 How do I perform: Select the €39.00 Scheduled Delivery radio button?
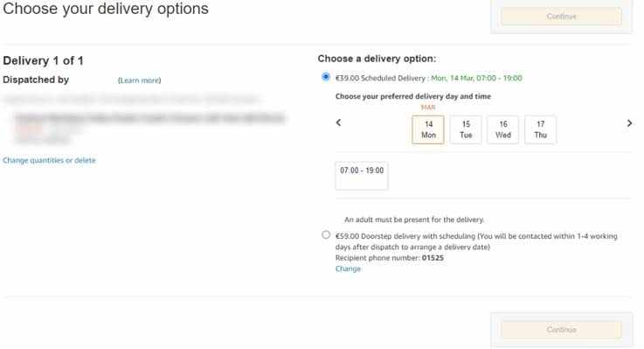click(326, 77)
